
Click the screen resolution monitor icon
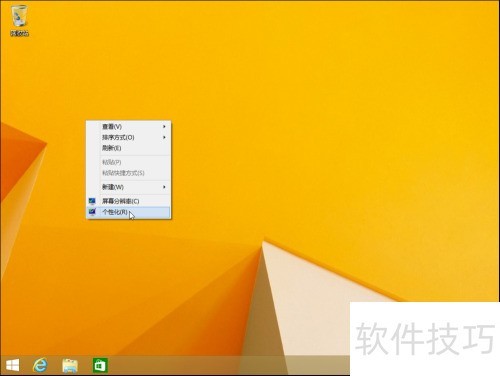pos(92,201)
